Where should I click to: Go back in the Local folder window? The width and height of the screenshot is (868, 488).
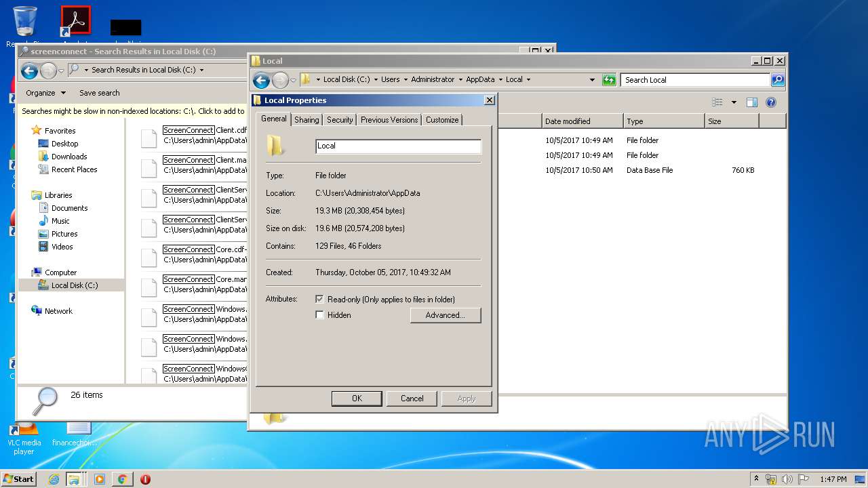[261, 80]
